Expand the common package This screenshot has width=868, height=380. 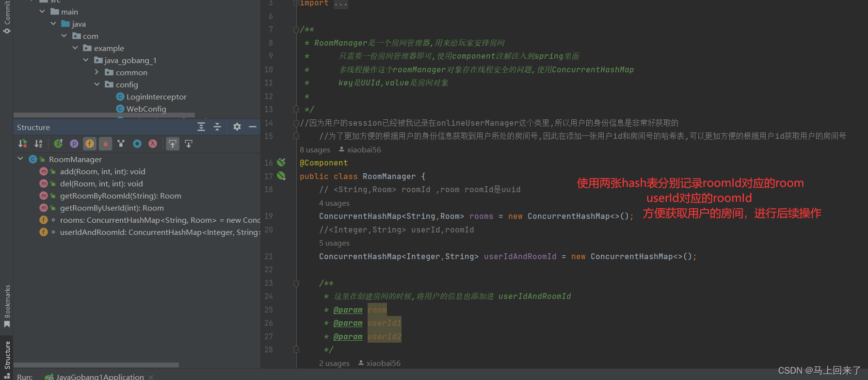pyautogui.click(x=96, y=72)
